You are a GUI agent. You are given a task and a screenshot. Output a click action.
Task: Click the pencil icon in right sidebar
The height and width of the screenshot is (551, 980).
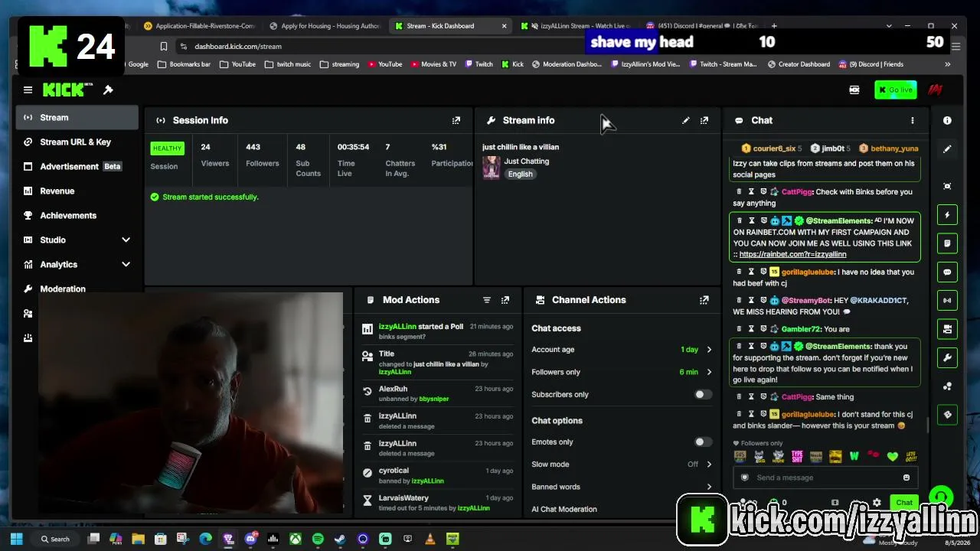point(947,149)
